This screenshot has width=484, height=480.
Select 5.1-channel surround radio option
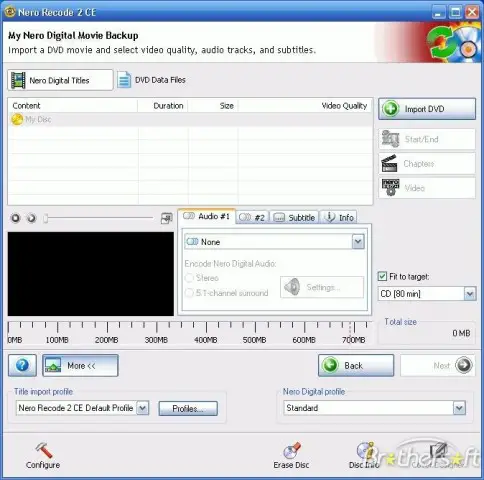coord(189,293)
